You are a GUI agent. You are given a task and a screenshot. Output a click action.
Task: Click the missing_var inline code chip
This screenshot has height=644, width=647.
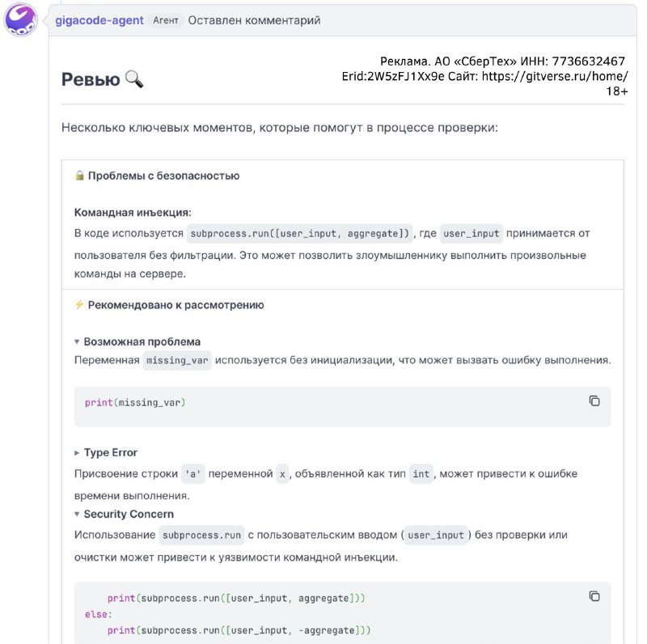click(x=177, y=361)
